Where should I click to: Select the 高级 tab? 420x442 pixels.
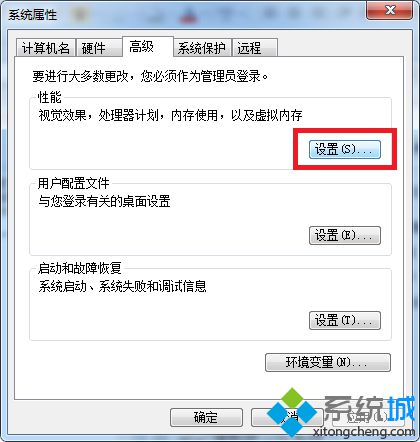(148, 47)
